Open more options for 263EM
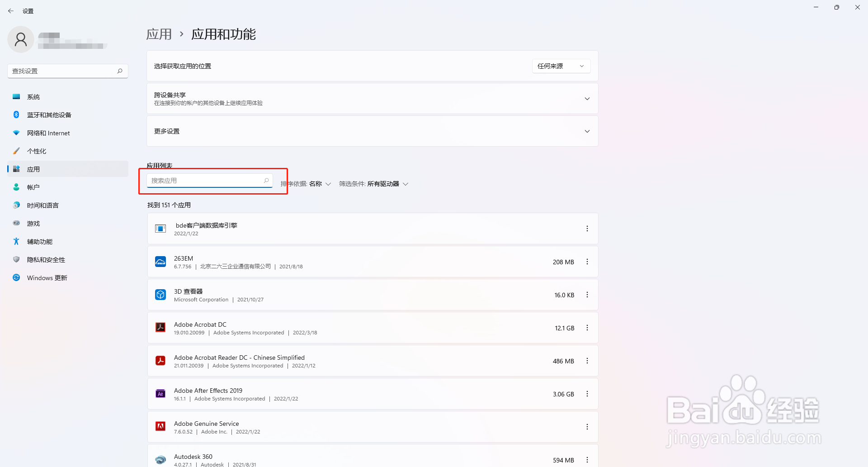 click(587, 262)
